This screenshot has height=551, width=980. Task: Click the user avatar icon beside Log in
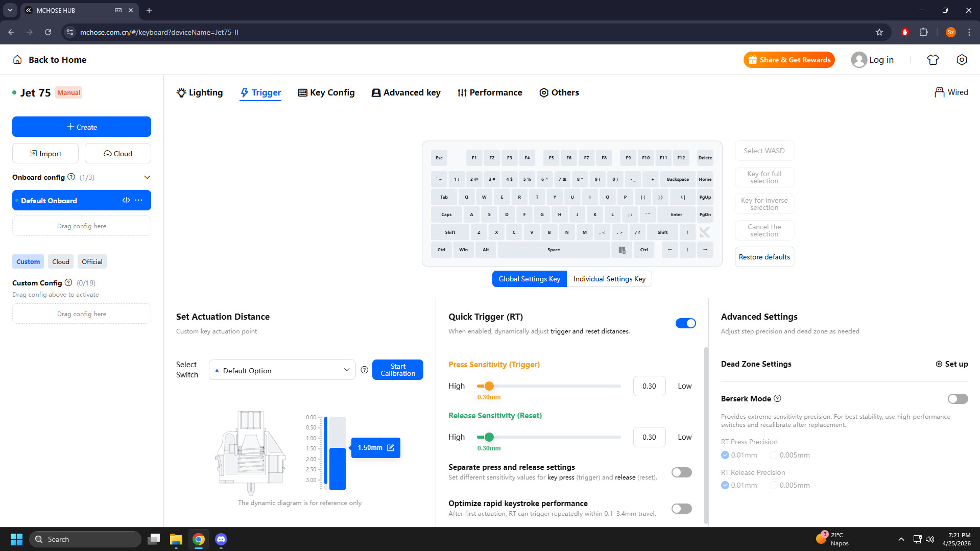point(859,60)
